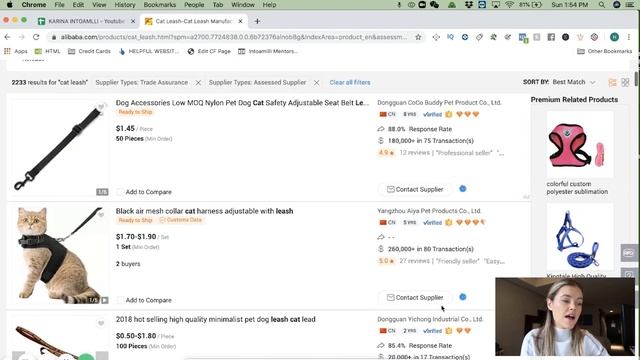Contact Supplier Yangzhou Aiya Pet Products
The height and width of the screenshot is (360, 640).
(415, 298)
